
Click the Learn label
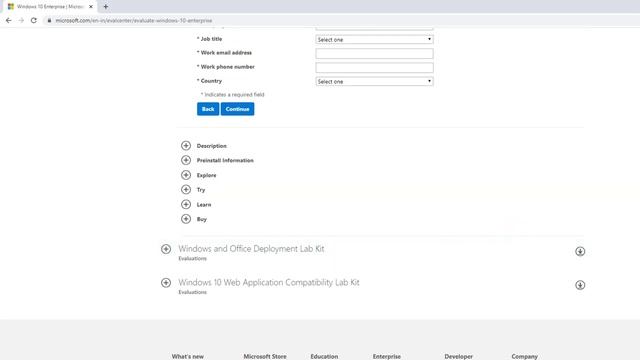tap(204, 204)
